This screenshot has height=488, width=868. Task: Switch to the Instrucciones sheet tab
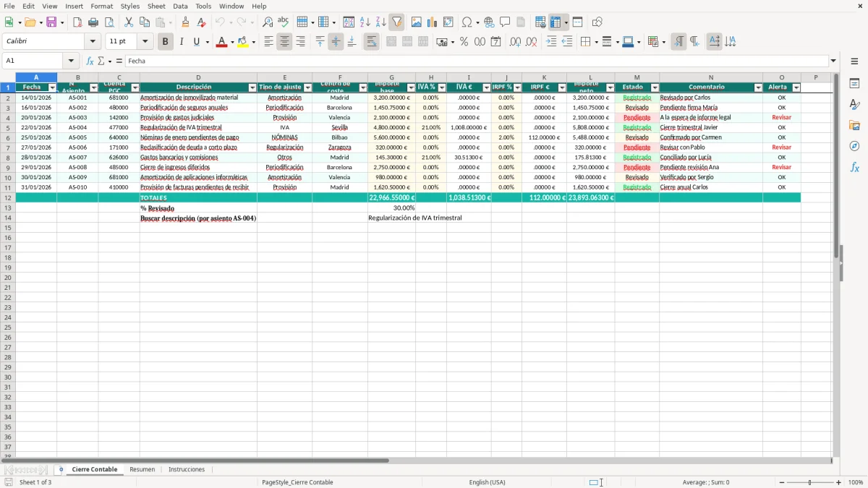pyautogui.click(x=187, y=469)
